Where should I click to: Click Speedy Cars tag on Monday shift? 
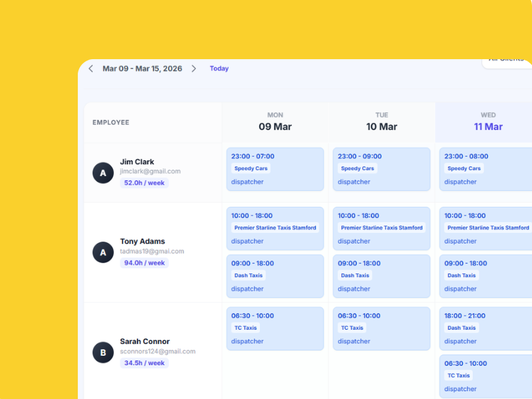pos(251,168)
